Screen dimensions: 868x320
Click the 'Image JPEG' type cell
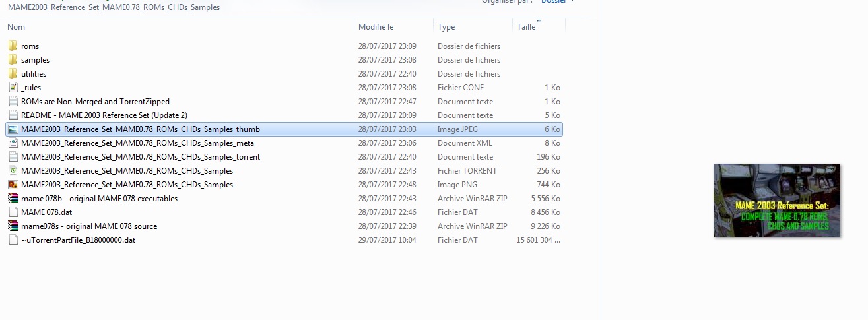point(457,129)
